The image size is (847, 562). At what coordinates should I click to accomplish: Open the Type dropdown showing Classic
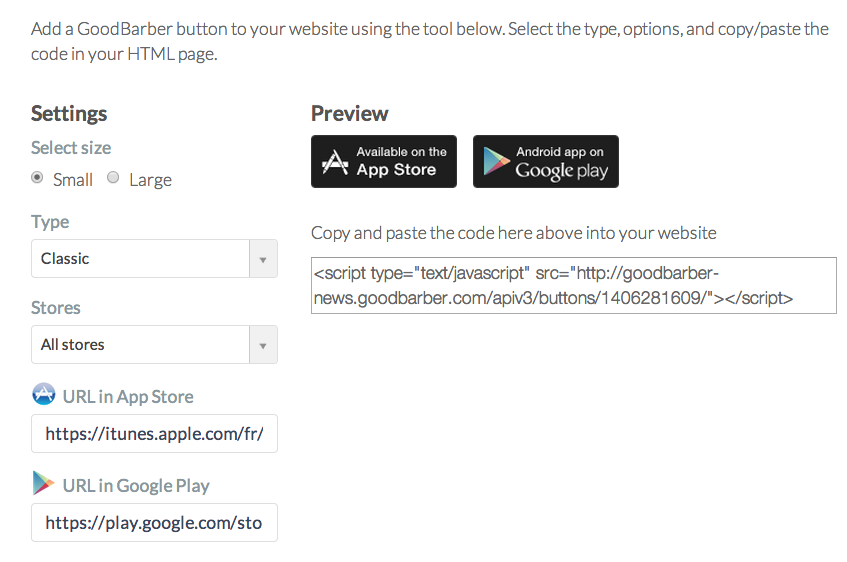pyautogui.click(x=140, y=258)
